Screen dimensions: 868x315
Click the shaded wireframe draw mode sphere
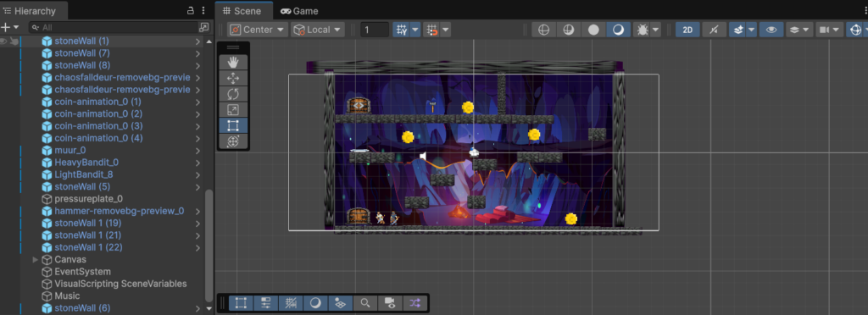569,30
